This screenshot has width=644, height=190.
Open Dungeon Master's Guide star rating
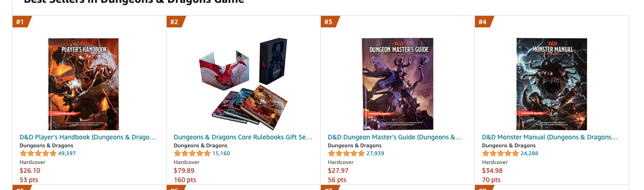pyautogui.click(x=346, y=153)
